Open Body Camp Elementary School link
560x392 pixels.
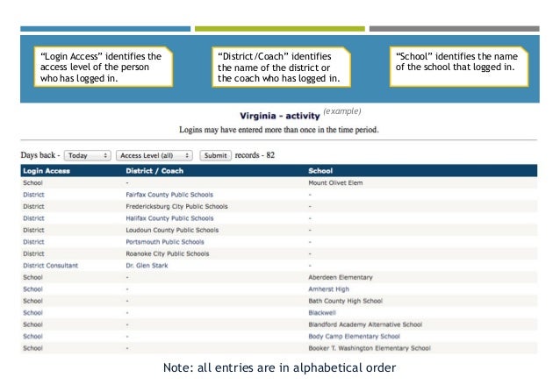pyautogui.click(x=355, y=337)
